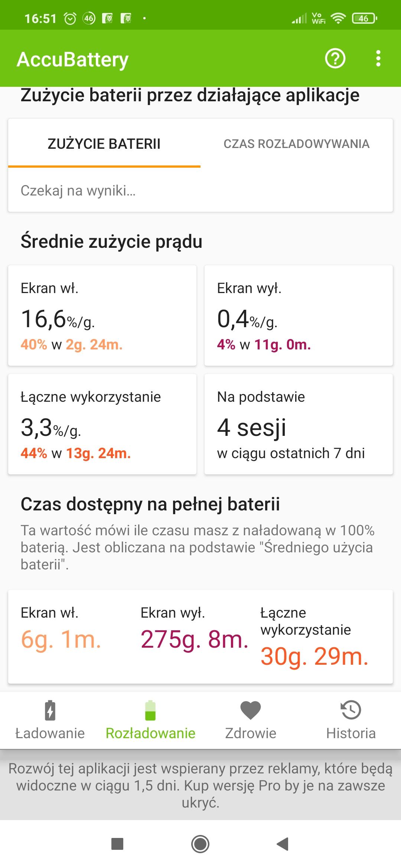Open the Ekran wł. 16,6%/g. card
Image resolution: width=401 pixels, height=868 pixels.
click(x=102, y=315)
